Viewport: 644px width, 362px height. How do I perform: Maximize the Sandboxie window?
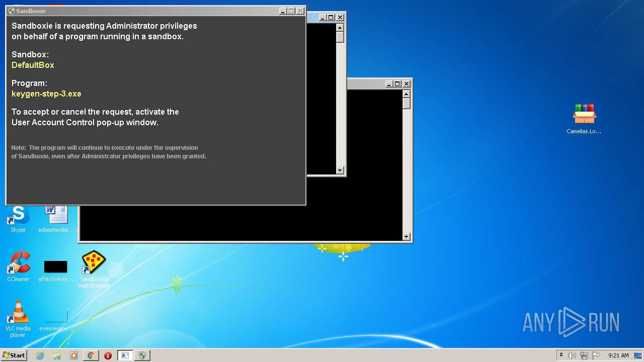291,11
